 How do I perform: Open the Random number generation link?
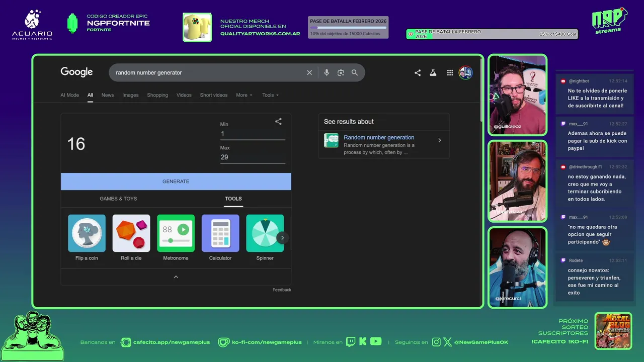(379, 137)
